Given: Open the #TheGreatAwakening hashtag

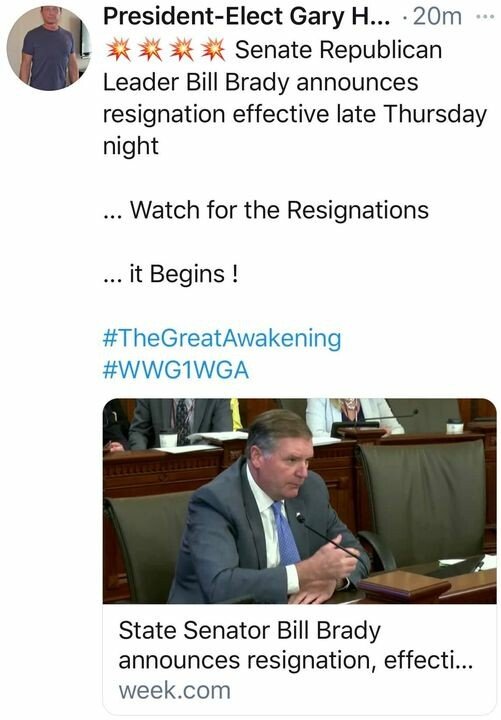Looking at the screenshot, I should [222, 338].
